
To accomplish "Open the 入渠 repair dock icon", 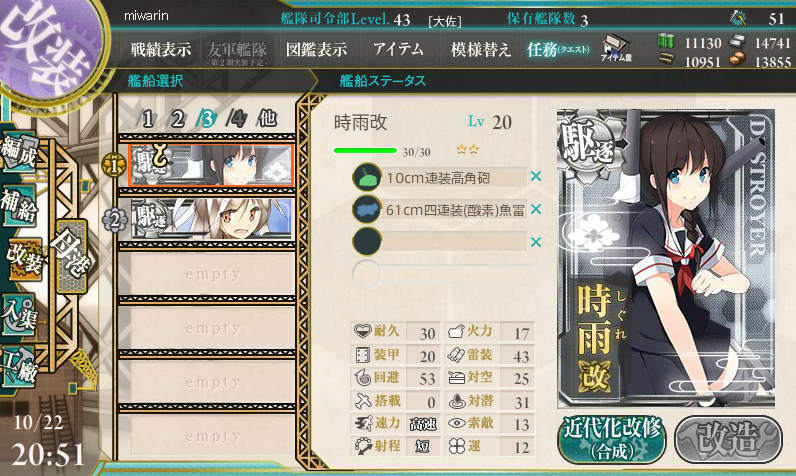I will (19, 314).
